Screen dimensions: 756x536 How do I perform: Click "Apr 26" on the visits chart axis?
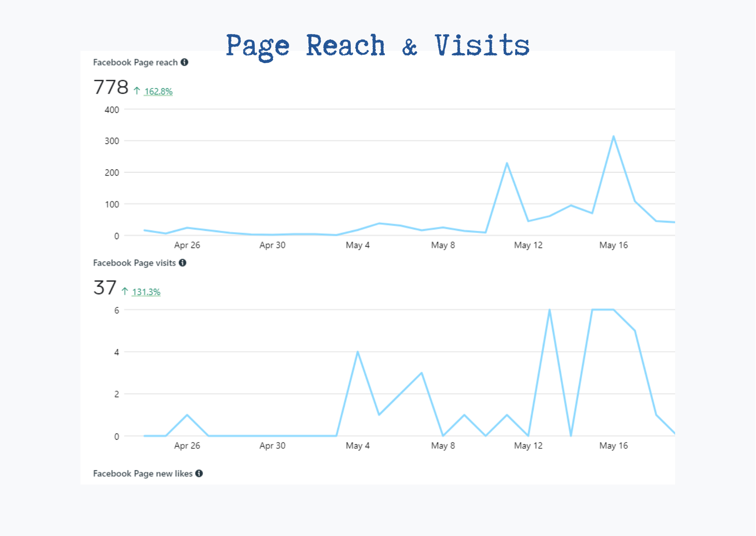187,446
